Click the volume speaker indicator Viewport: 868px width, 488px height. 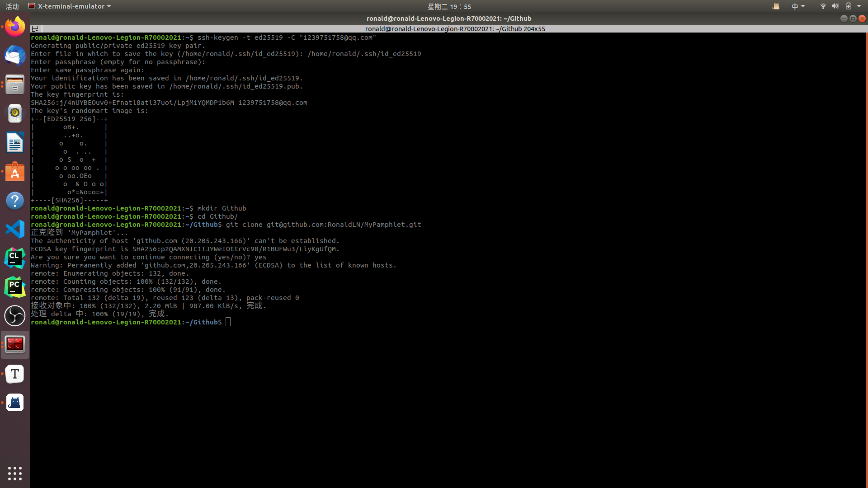835,6
